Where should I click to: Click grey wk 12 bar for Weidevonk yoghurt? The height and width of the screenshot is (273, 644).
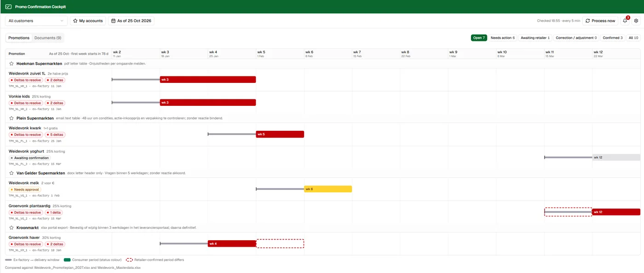coord(616,157)
